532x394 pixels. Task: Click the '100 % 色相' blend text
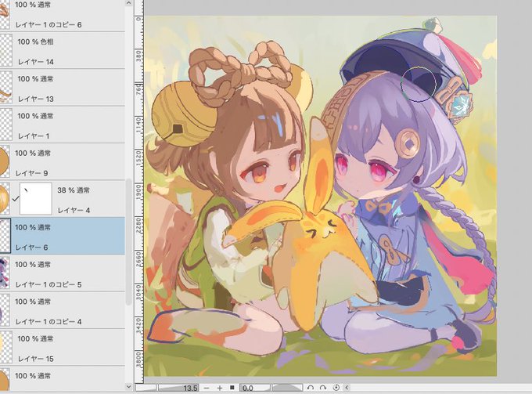tap(36, 42)
